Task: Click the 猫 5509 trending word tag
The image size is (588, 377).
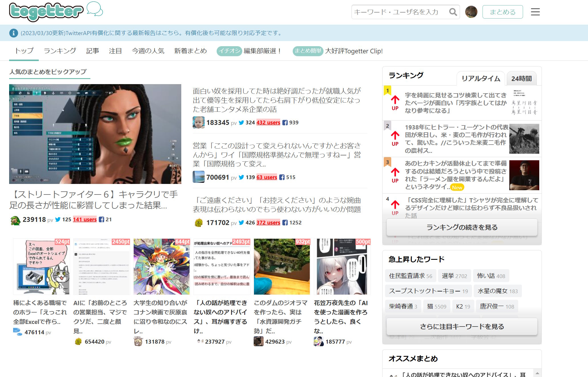Action: coord(436,306)
